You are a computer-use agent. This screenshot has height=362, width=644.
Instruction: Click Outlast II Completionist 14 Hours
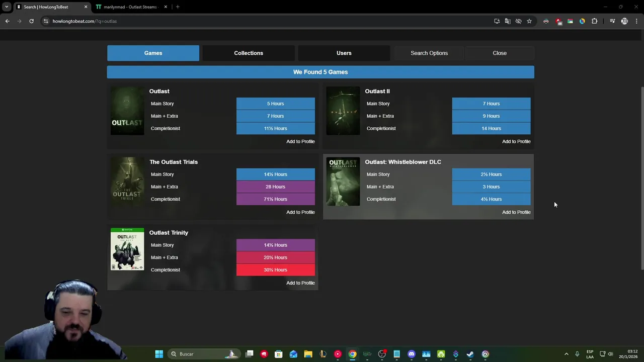coord(491,128)
